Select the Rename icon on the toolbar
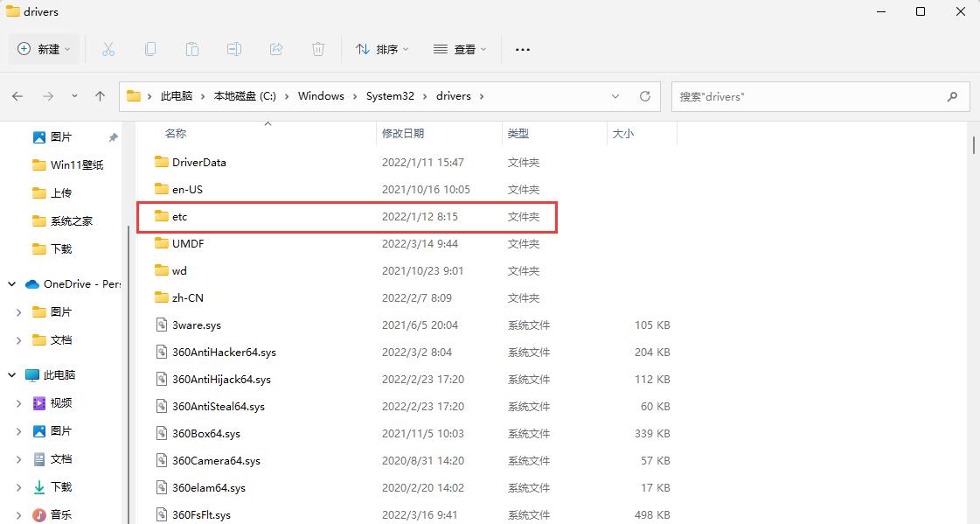 tap(234, 49)
